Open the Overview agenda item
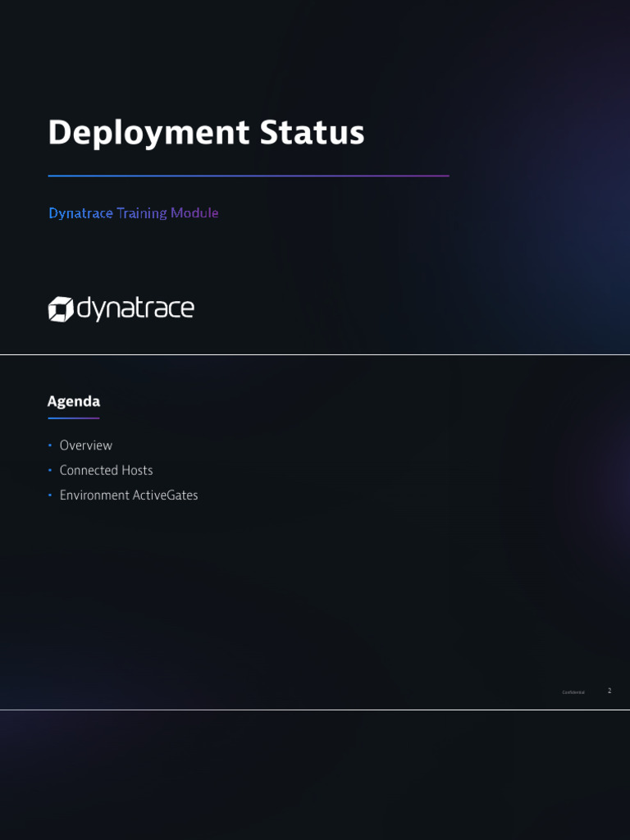This screenshot has width=630, height=840. (x=86, y=445)
